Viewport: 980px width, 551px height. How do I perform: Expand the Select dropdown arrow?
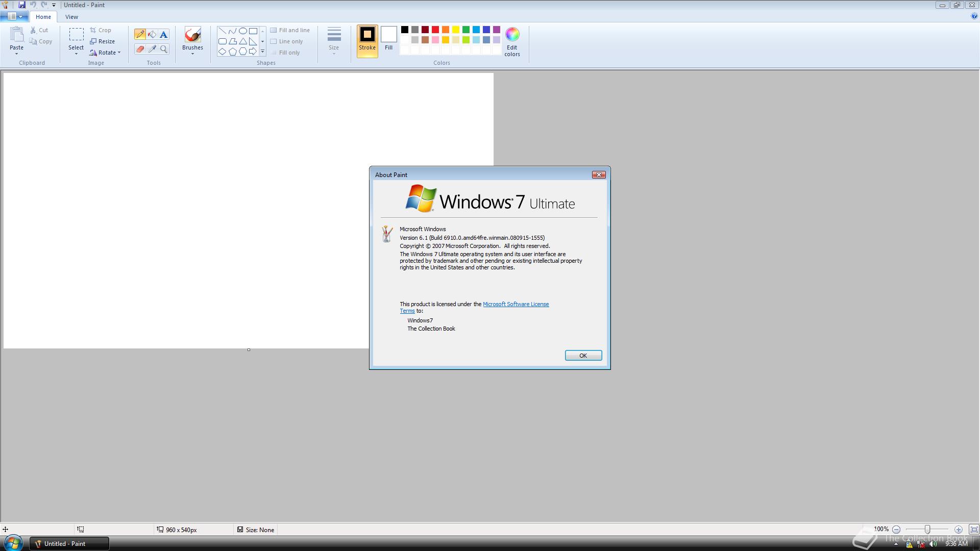[76, 54]
